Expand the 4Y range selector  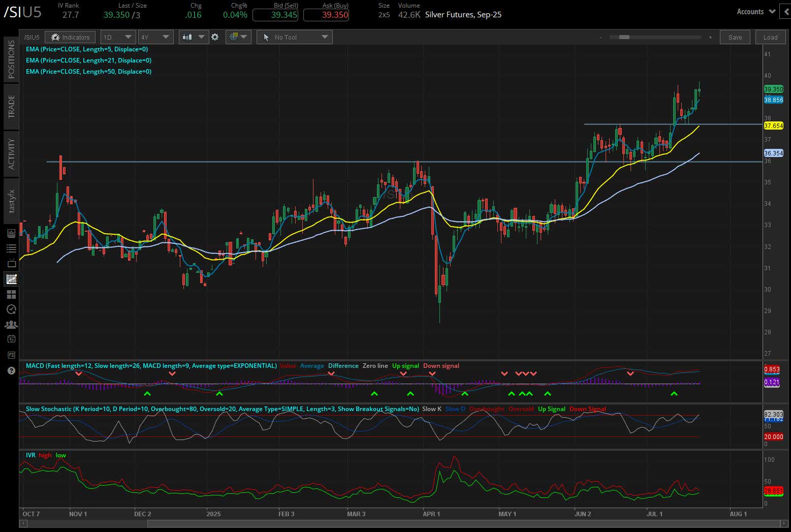click(155, 37)
